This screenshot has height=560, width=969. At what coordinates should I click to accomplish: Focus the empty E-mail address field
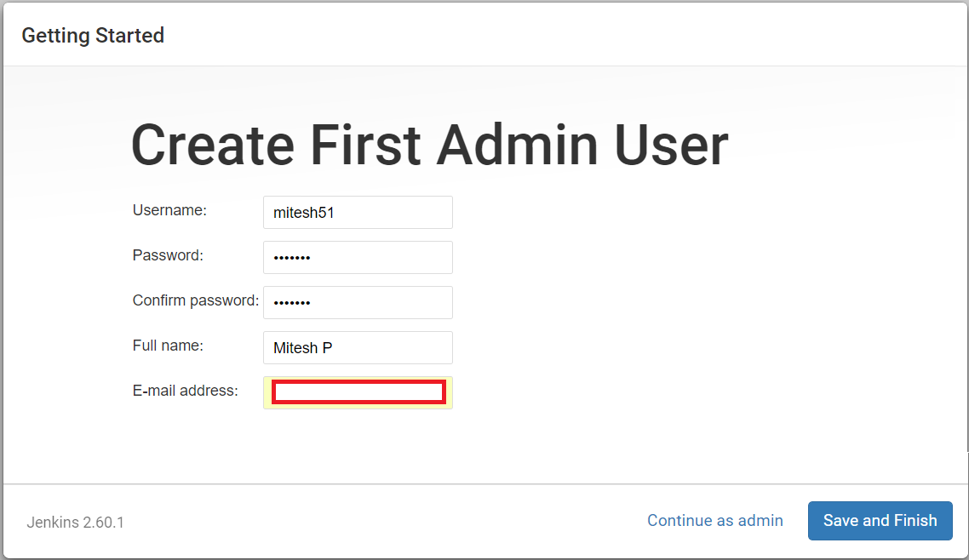click(358, 392)
